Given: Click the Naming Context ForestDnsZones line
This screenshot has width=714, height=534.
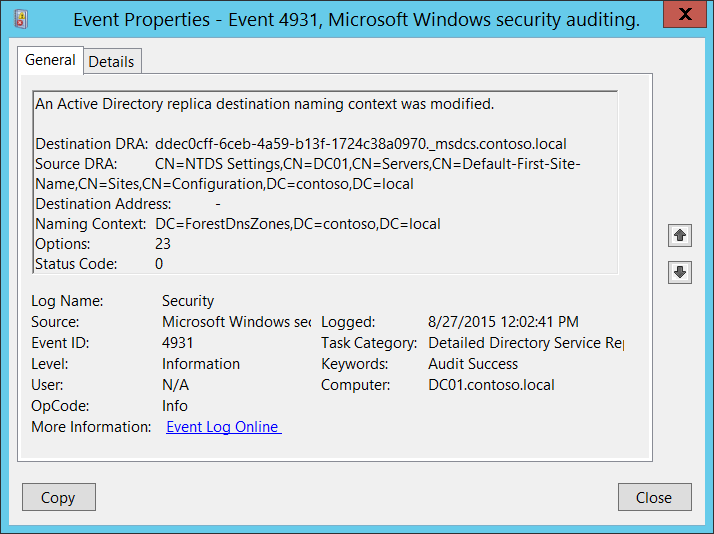Looking at the screenshot, I should pos(298,224).
